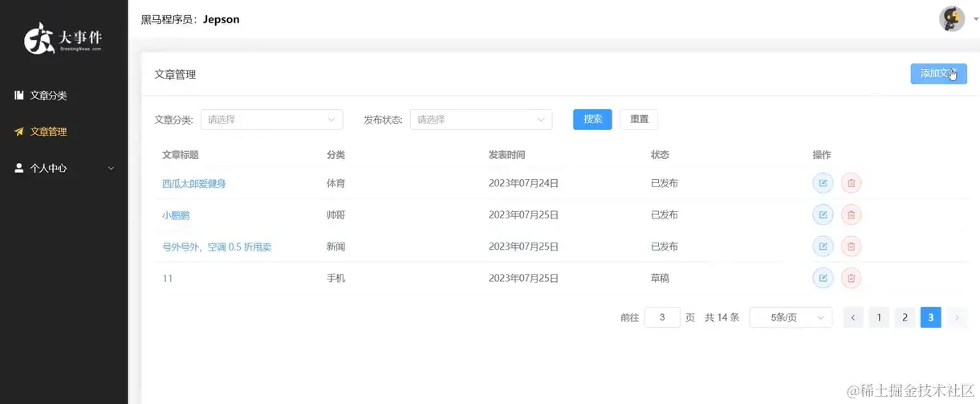Screen dimensions: 980x404
Task: Click the 发表时间 column header
Action: [x=506, y=155]
